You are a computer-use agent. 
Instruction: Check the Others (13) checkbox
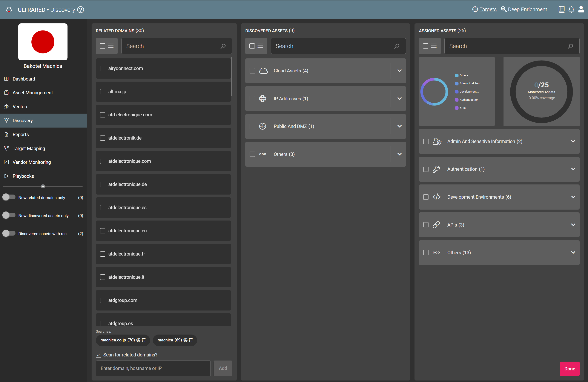(x=426, y=253)
